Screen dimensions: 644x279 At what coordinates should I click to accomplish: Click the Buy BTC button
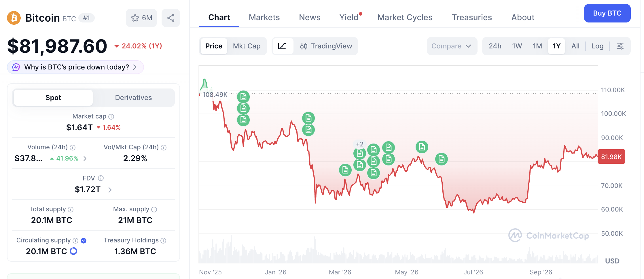coord(607,13)
